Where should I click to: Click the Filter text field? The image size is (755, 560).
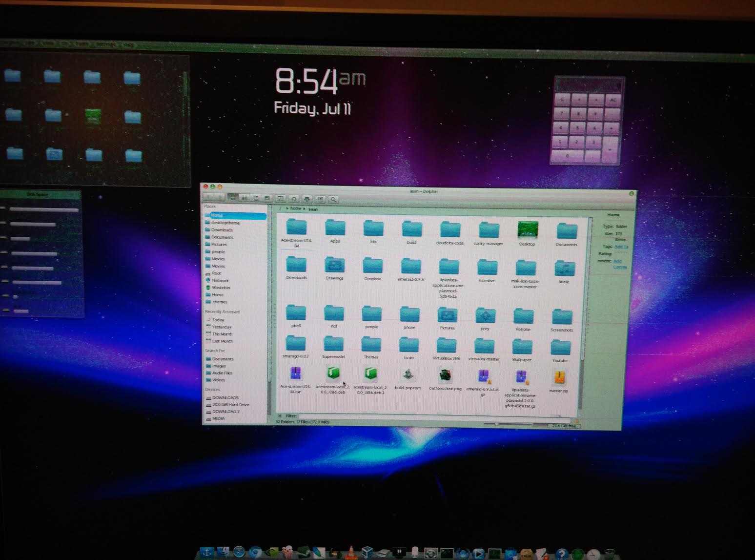pos(434,417)
